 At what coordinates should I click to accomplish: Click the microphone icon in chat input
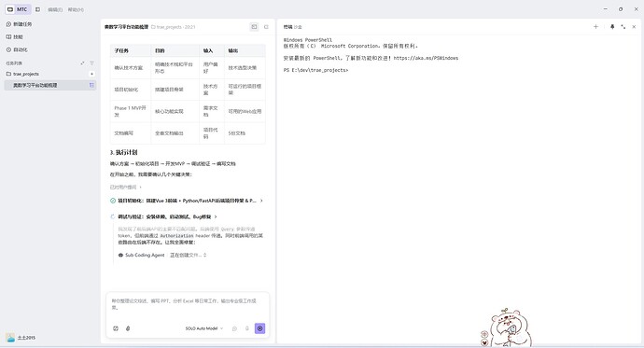(246, 328)
